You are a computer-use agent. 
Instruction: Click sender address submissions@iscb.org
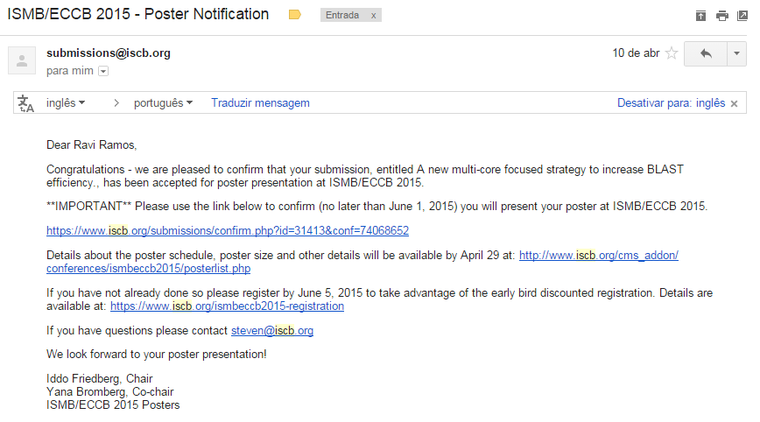click(108, 53)
